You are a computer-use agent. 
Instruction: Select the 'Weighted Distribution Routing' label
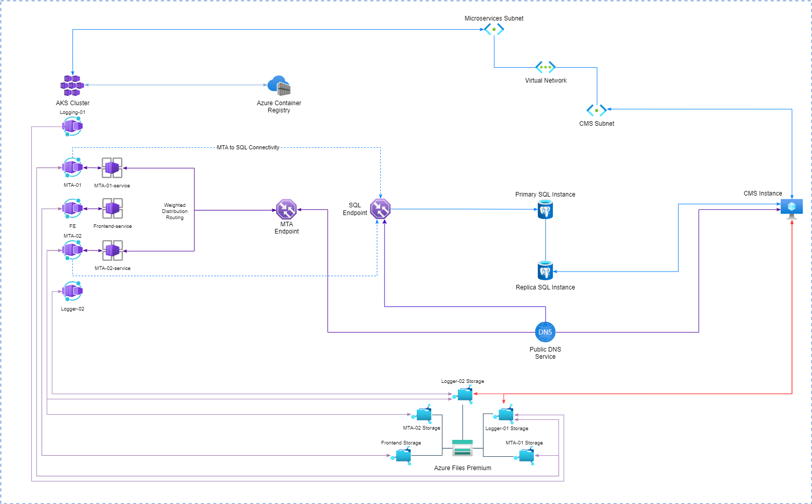(x=175, y=211)
